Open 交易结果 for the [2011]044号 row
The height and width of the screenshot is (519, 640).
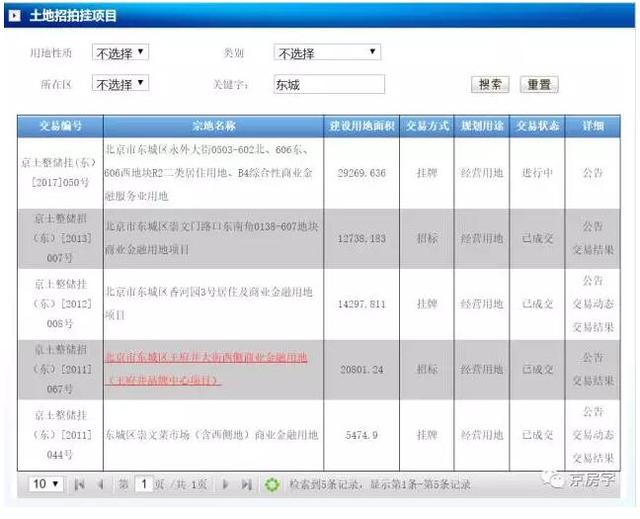593,458
